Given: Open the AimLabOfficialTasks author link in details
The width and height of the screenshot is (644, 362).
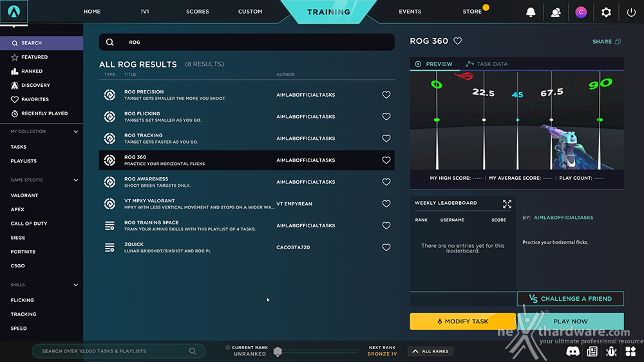Looking at the screenshot, I should (563, 218).
